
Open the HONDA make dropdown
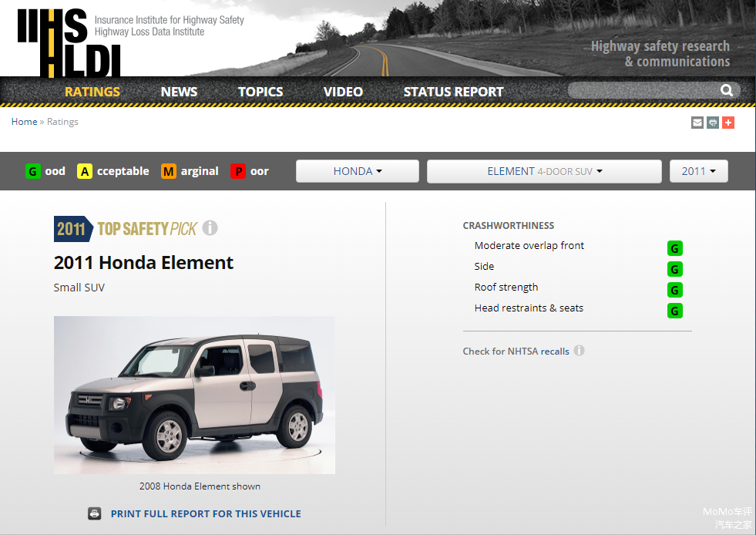(x=358, y=171)
